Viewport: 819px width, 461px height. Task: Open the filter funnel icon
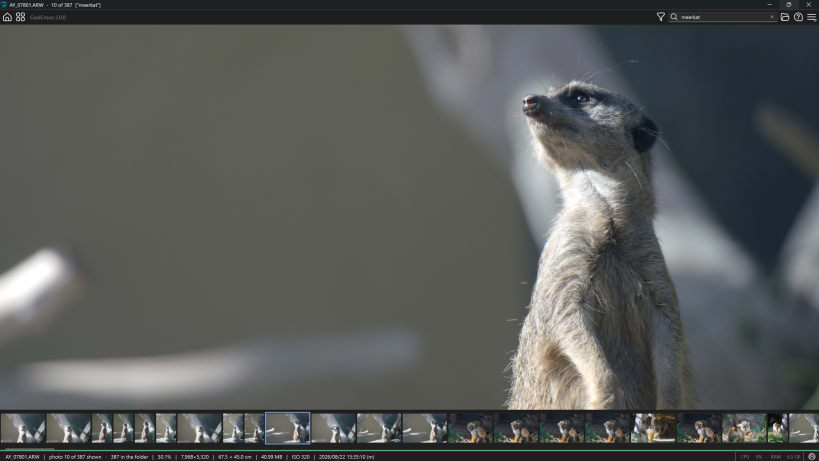(661, 17)
